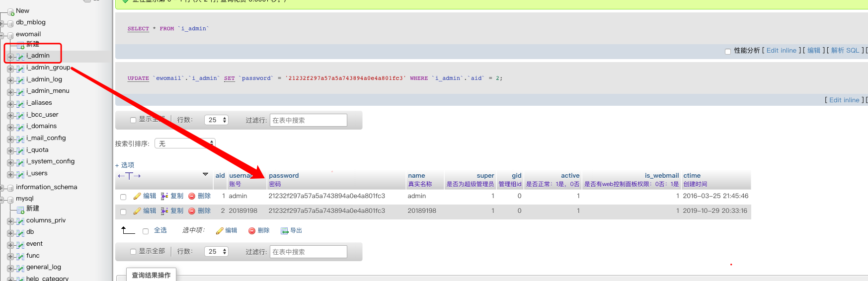Open lower 行数 25 dropdown
The image size is (868, 281).
point(216,252)
